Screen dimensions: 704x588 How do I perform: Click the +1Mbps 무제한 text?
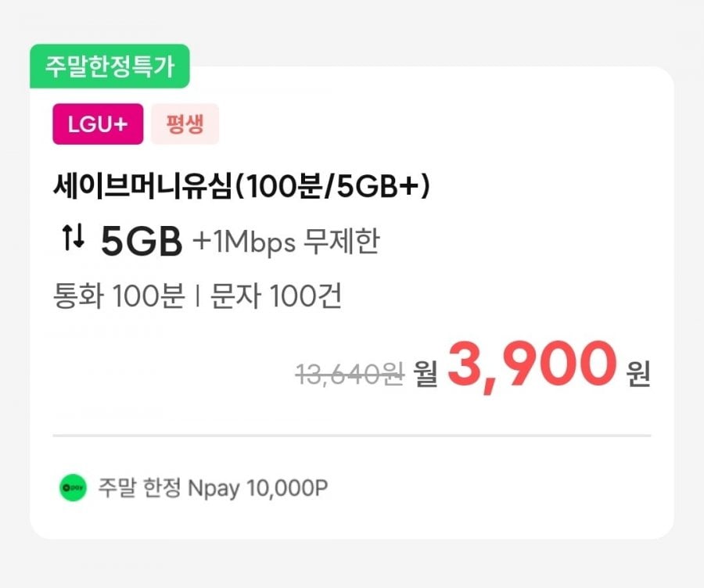point(286,242)
